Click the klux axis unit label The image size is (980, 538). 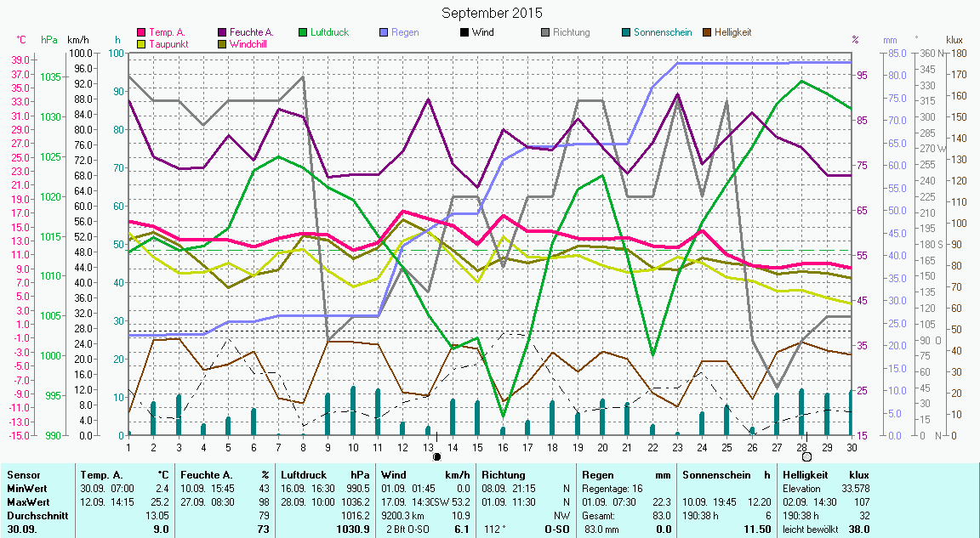(954, 40)
